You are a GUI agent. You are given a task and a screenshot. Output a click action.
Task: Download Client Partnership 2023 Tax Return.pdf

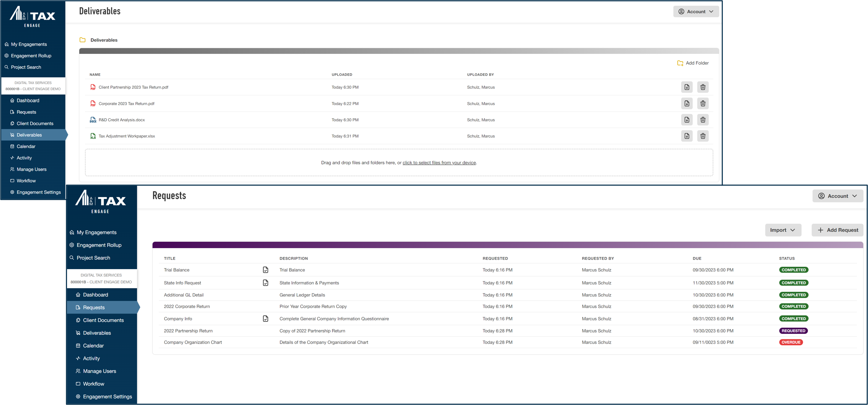click(x=686, y=87)
